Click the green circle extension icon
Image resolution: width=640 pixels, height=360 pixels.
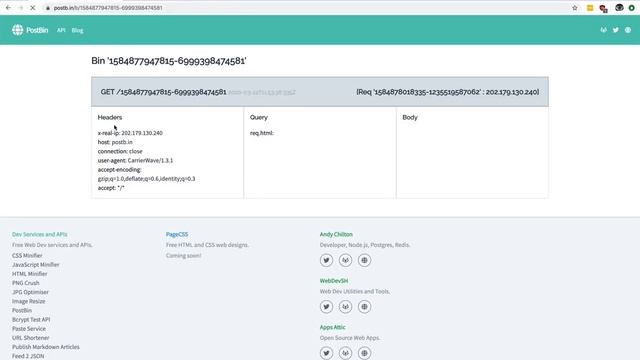(631, 8)
